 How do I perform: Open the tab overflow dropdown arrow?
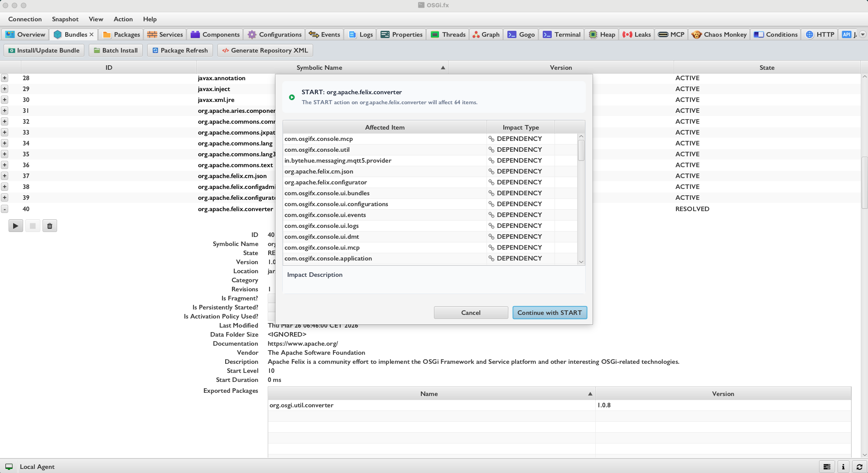coord(863,34)
